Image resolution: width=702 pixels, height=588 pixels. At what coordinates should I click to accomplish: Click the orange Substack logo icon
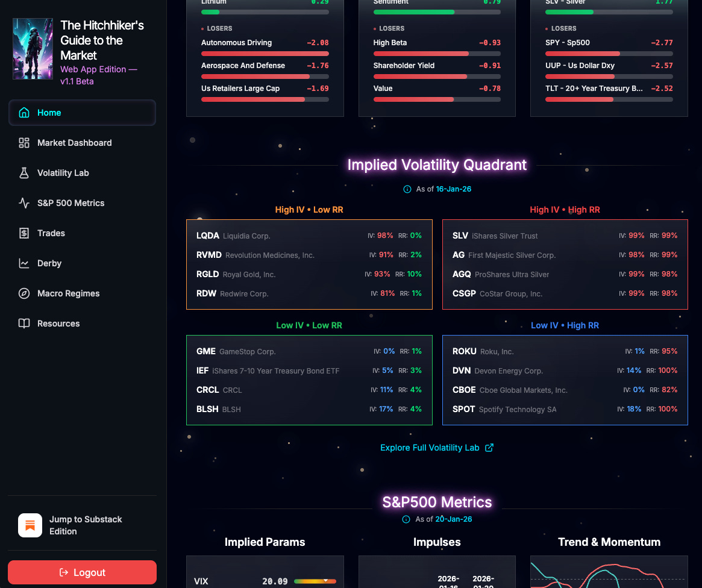(30, 525)
